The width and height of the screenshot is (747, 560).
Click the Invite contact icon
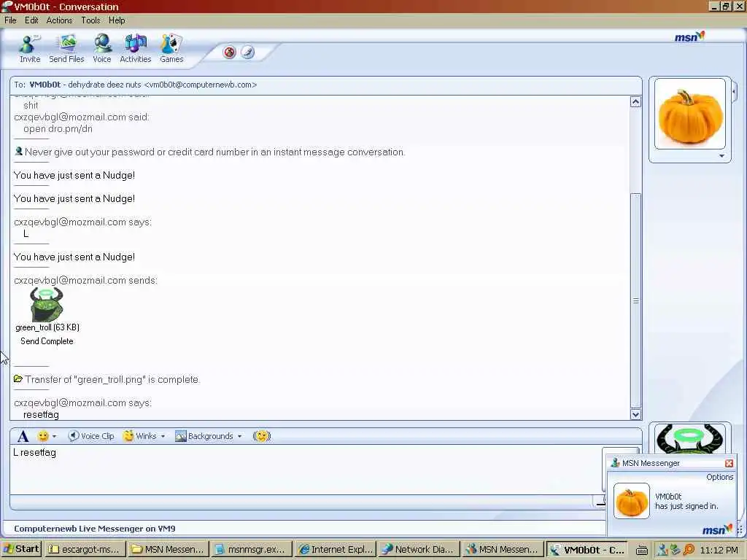click(x=29, y=49)
